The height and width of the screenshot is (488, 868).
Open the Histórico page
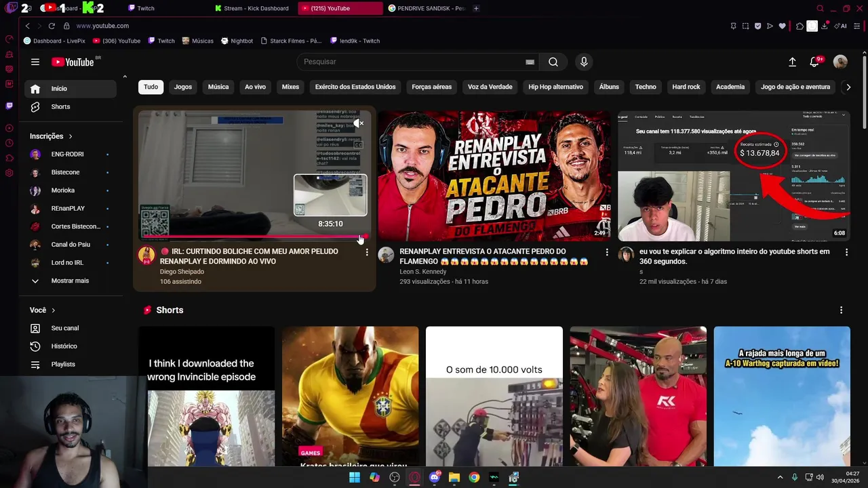click(x=71, y=346)
